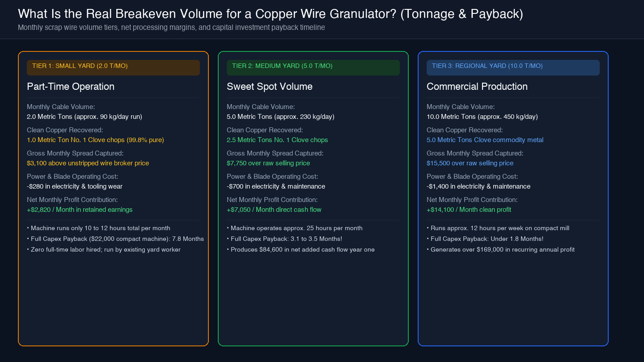Screen dimensions: 644x362
Task: Click "2.0 Metric Tons (approx. 90 kg/day run)"
Action: pos(85,117)
